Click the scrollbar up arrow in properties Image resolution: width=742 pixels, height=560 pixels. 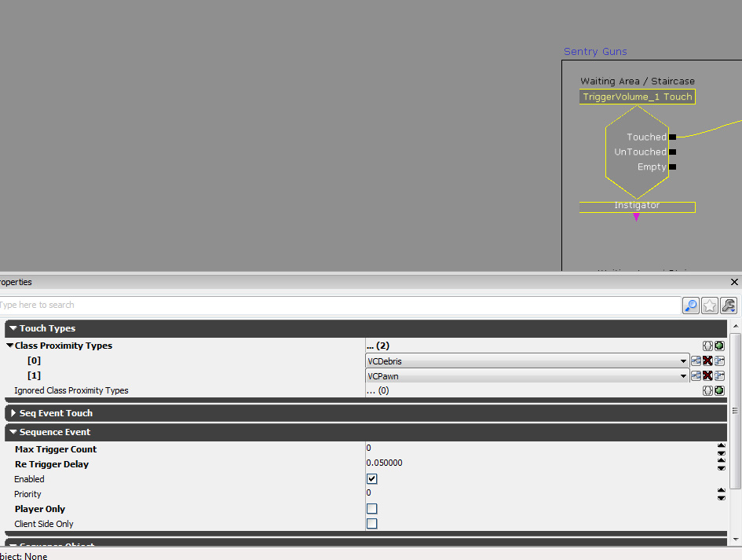(x=735, y=326)
